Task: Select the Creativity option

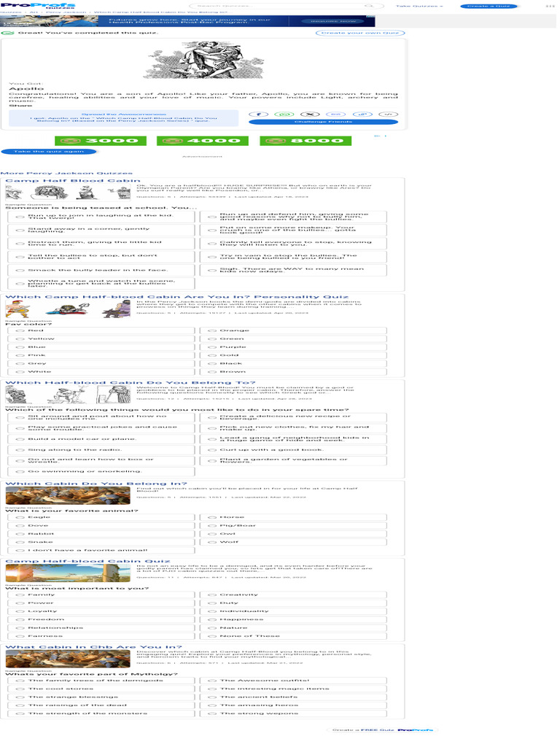Action: [x=293, y=595]
